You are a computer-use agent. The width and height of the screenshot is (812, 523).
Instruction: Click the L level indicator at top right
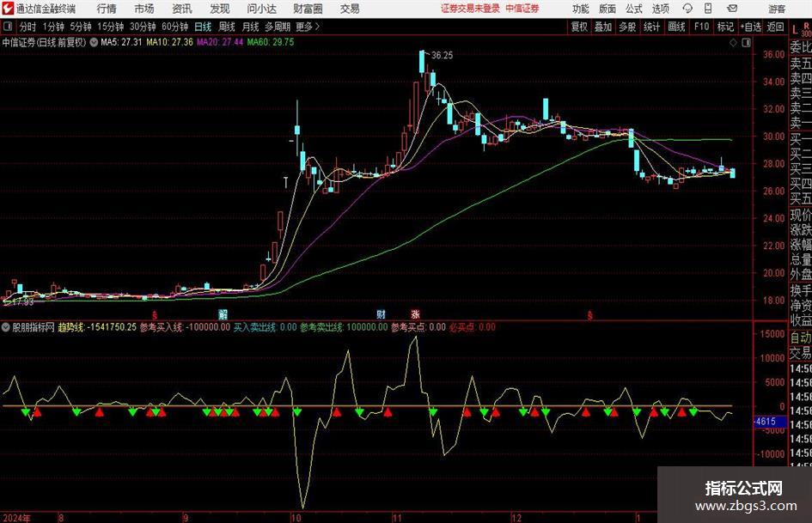coord(795,31)
